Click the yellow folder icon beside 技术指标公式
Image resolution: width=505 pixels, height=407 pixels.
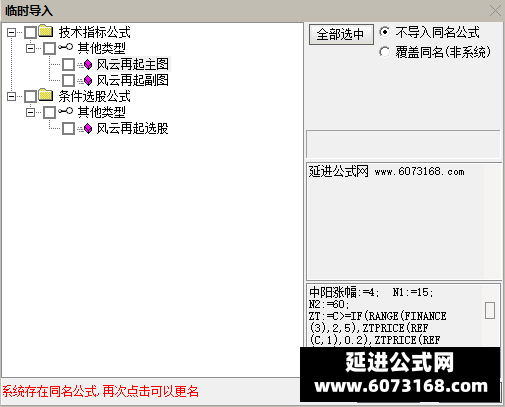click(46, 31)
